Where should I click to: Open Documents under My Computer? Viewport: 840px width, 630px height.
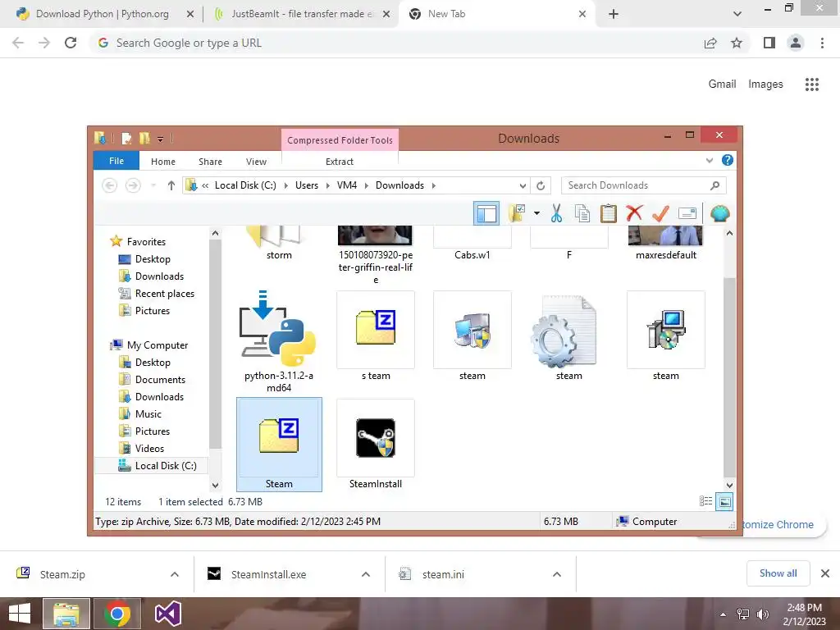click(160, 379)
